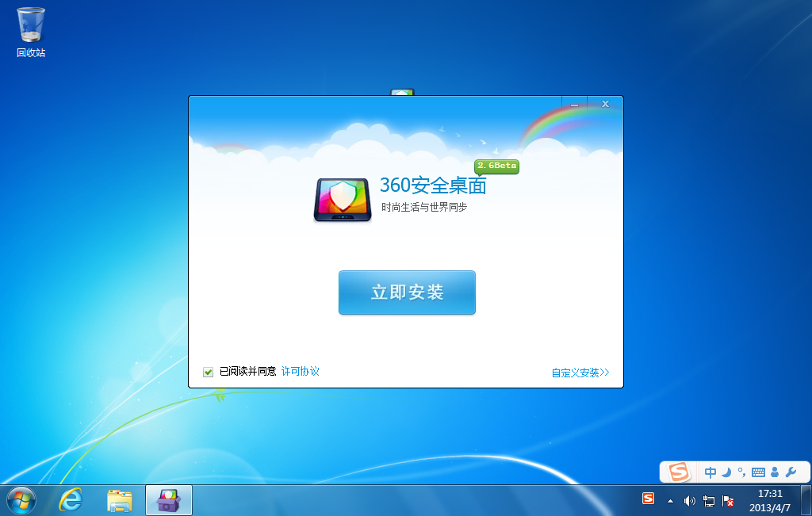
Task: Click the Show Desktop strip at taskbar end
Action: pos(806,500)
